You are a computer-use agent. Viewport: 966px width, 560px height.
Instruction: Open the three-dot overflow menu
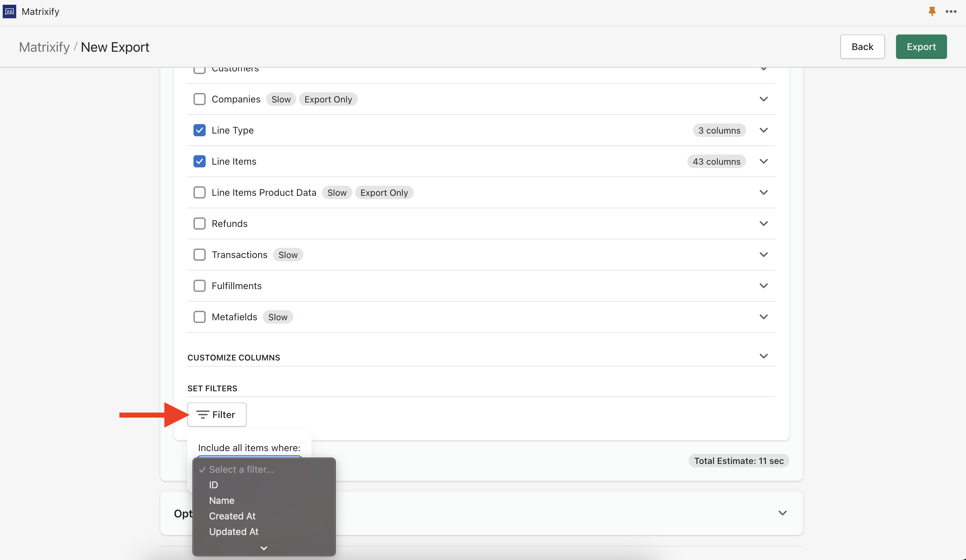pyautogui.click(x=952, y=11)
